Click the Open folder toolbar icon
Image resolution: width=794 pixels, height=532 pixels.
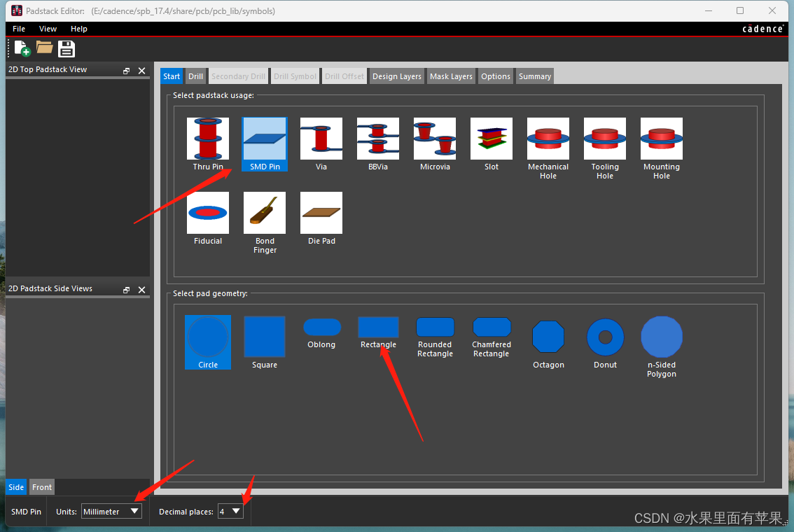coord(45,48)
